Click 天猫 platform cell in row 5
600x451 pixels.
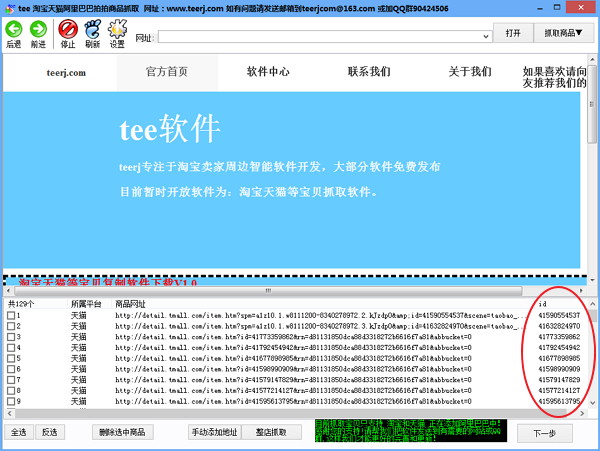[x=78, y=358]
